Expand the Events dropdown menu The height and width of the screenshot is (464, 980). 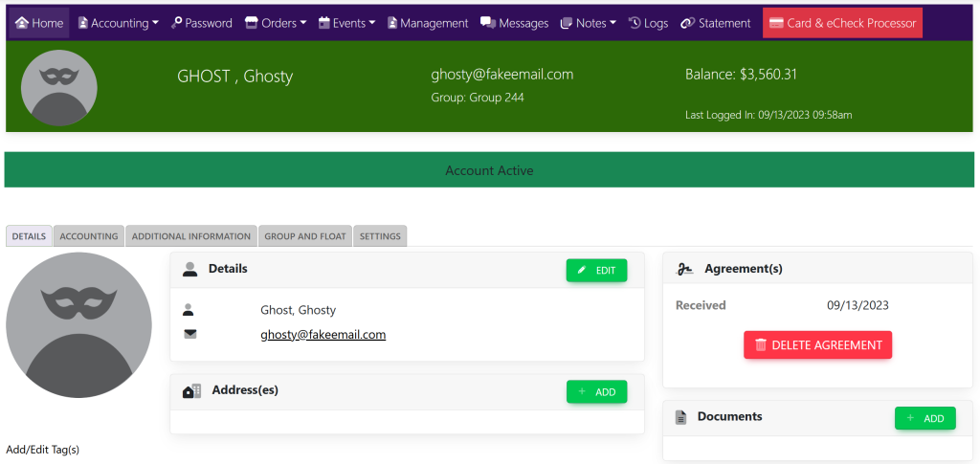point(347,23)
